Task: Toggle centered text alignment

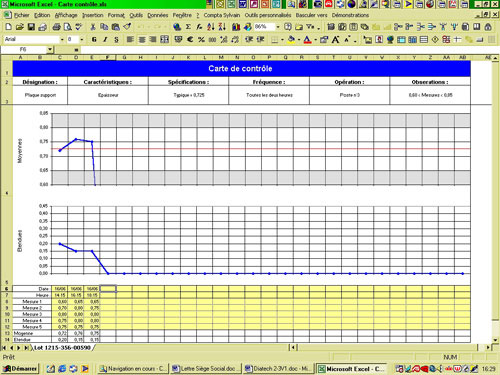Action: [142, 40]
